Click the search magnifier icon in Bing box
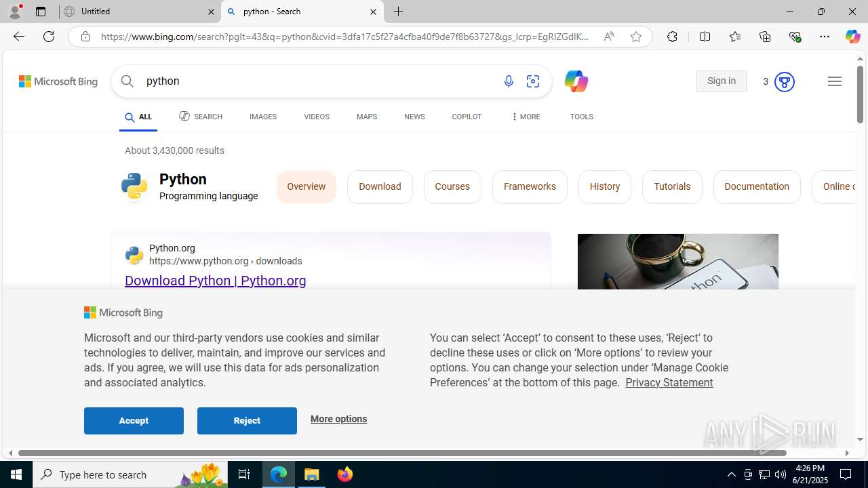 coord(127,81)
